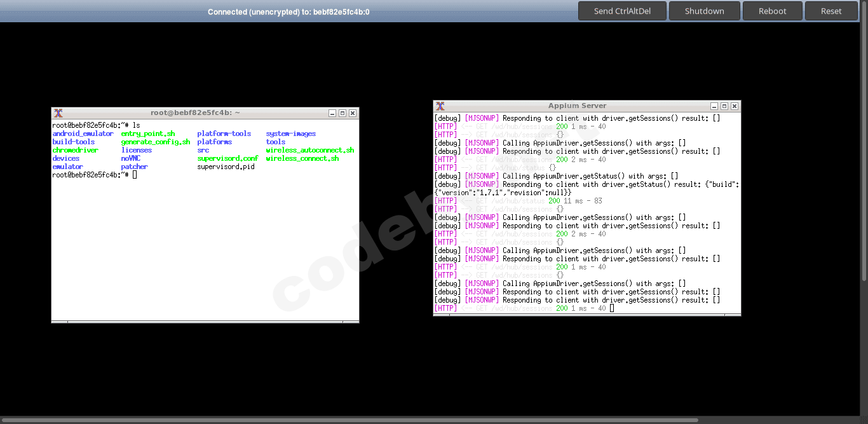This screenshot has height=424, width=868.
Task: Click the GET /wd/hub/status 200 log line
Action: click(x=518, y=201)
